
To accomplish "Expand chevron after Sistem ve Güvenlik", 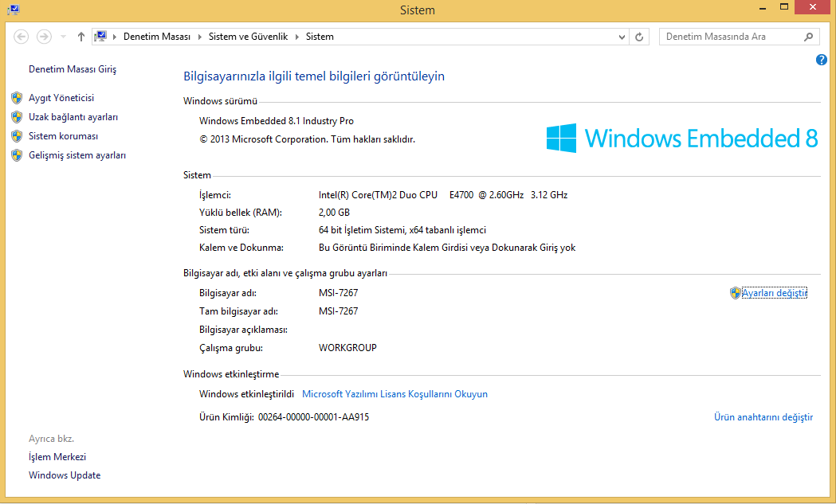I will [x=297, y=37].
